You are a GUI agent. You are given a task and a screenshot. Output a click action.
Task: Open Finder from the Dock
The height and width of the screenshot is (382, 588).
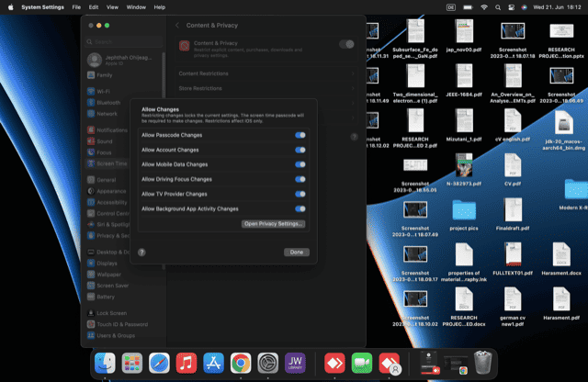(105, 363)
